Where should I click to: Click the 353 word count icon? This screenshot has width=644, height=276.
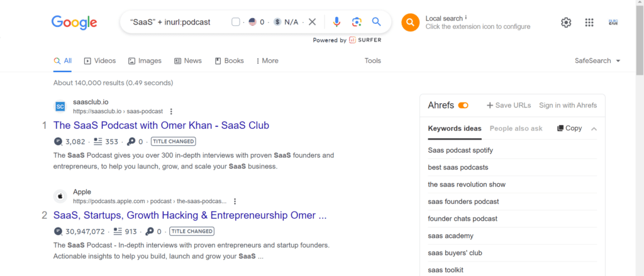[97, 141]
